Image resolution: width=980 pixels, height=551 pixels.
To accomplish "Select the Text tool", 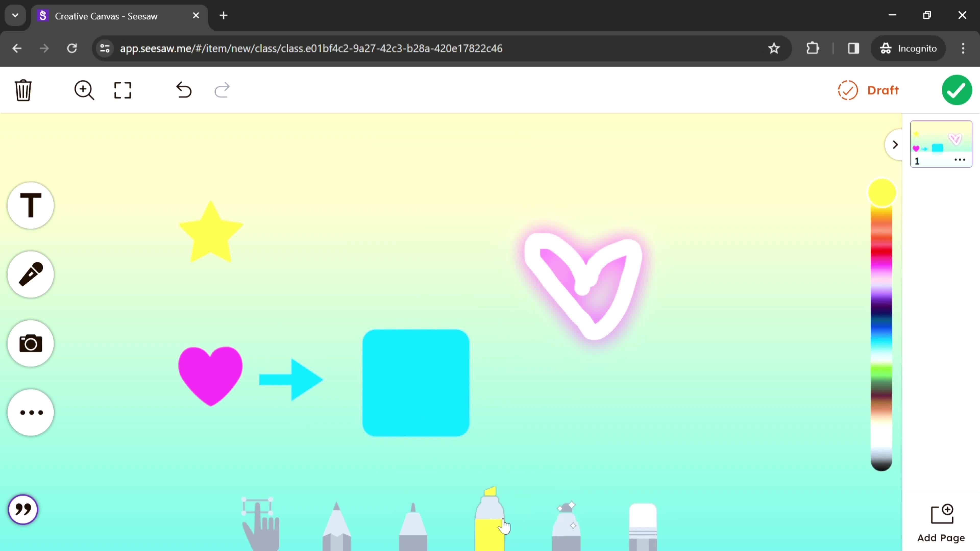I will click(31, 205).
